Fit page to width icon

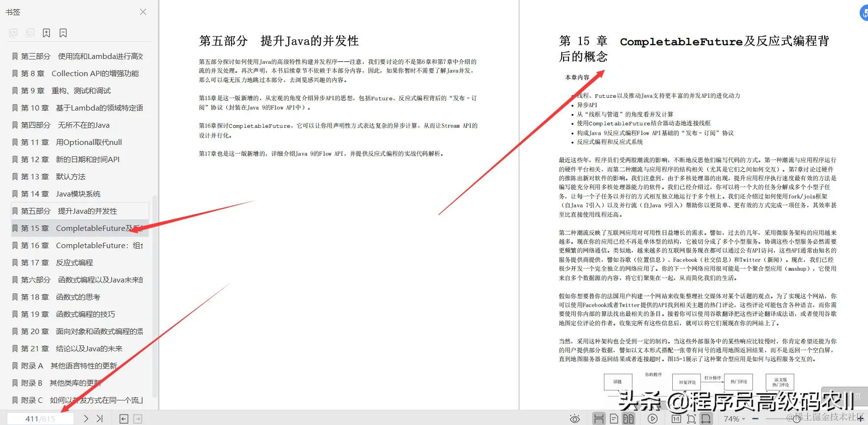(706, 419)
